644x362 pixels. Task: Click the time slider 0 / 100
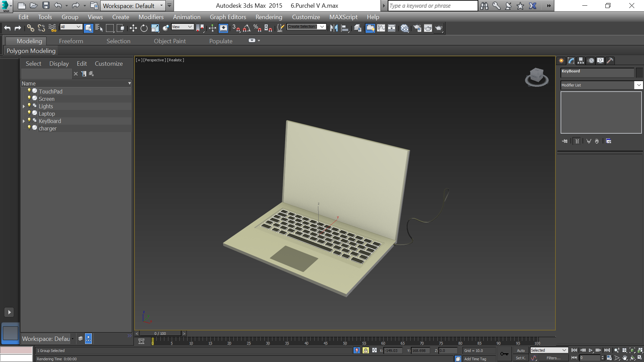point(160,334)
